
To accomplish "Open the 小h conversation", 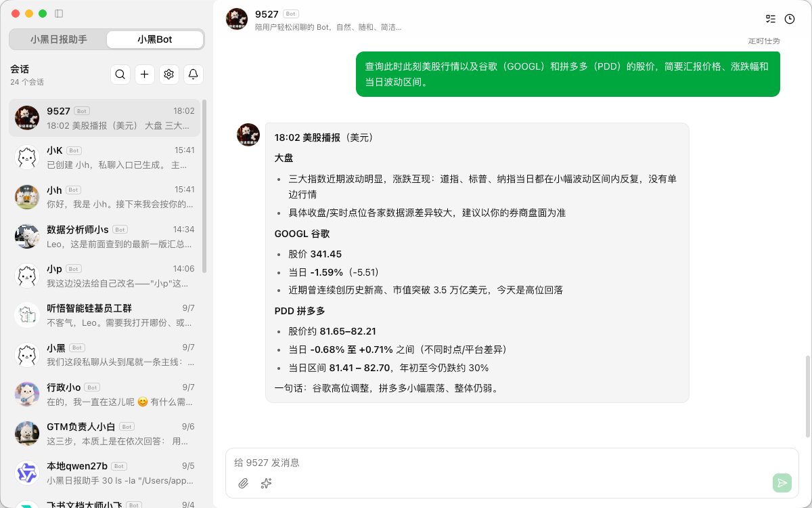I will coord(105,196).
